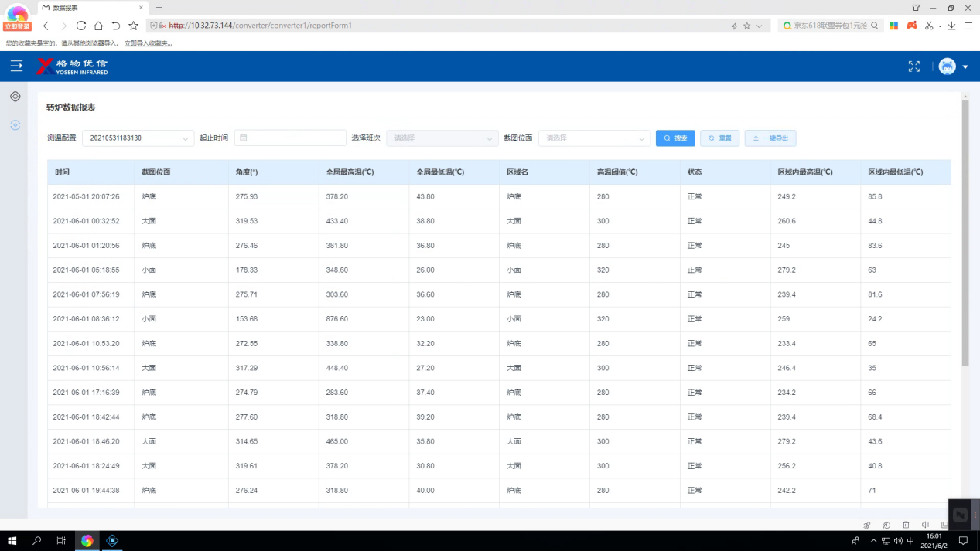Click the 起止时间 date range field
Screen dimensions: 980x551
click(x=290, y=138)
